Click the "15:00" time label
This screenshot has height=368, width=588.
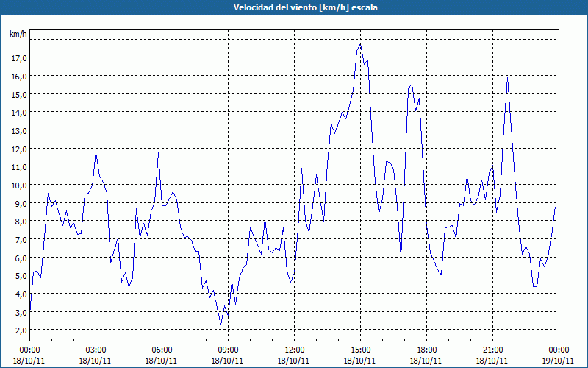coord(360,350)
